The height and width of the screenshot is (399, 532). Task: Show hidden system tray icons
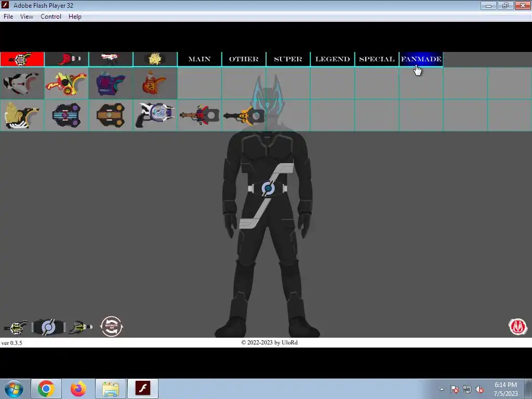[x=442, y=389]
